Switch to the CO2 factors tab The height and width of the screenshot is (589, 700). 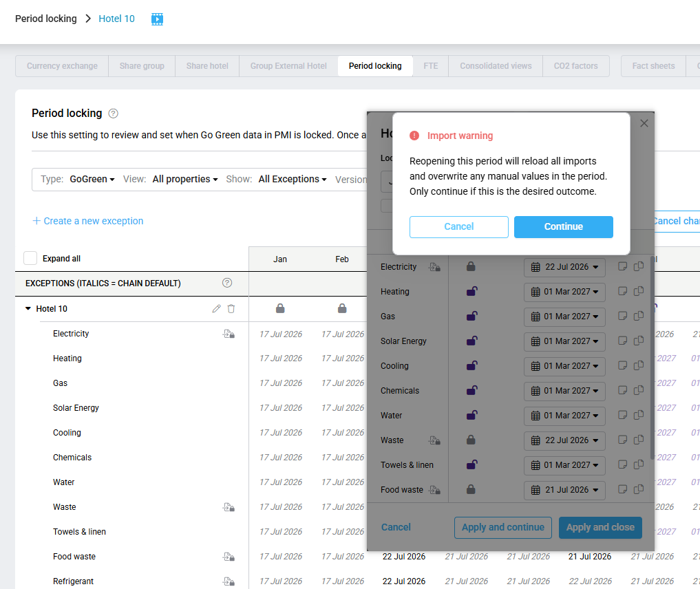pos(576,66)
